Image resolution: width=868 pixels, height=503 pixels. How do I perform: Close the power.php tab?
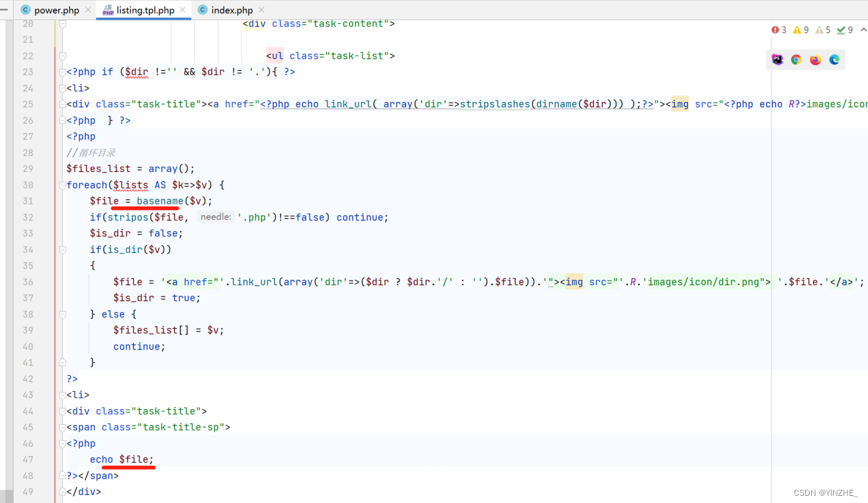88,10
